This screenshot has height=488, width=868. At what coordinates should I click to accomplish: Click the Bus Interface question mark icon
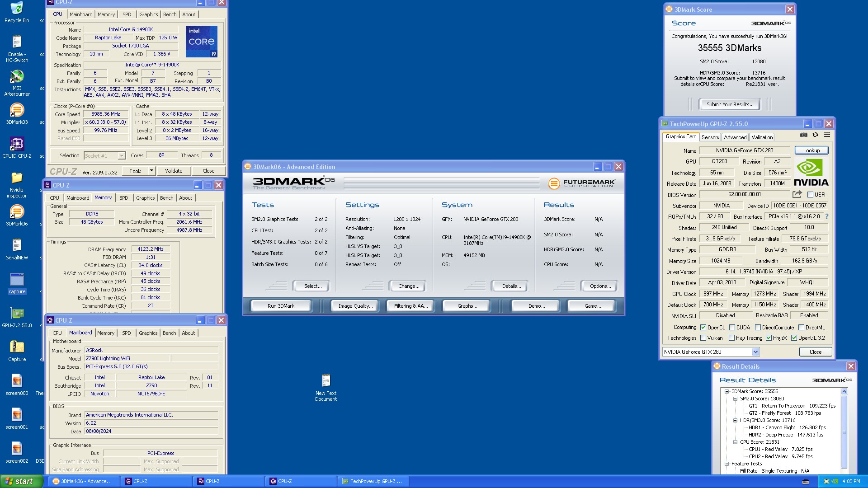point(827,216)
